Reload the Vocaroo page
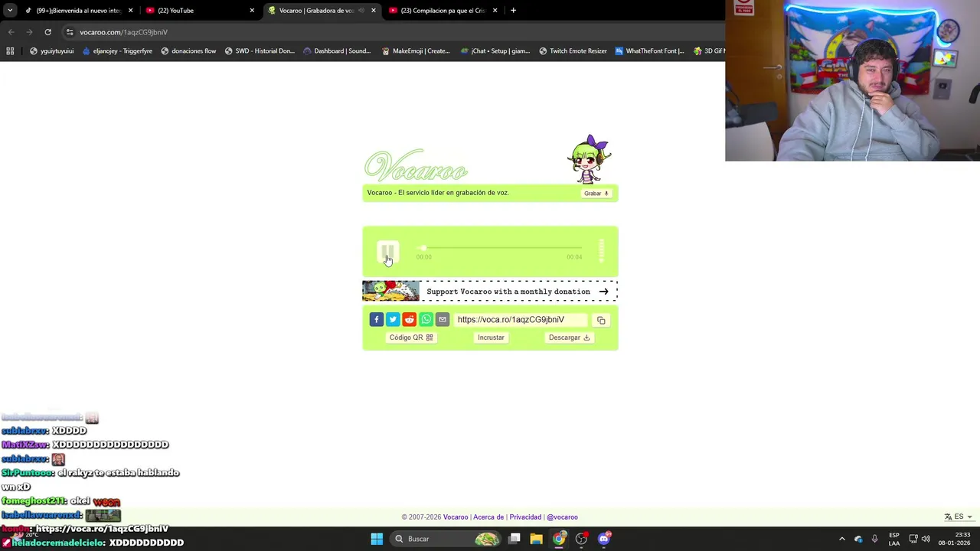Viewport: 980px width, 551px height. click(x=47, y=32)
